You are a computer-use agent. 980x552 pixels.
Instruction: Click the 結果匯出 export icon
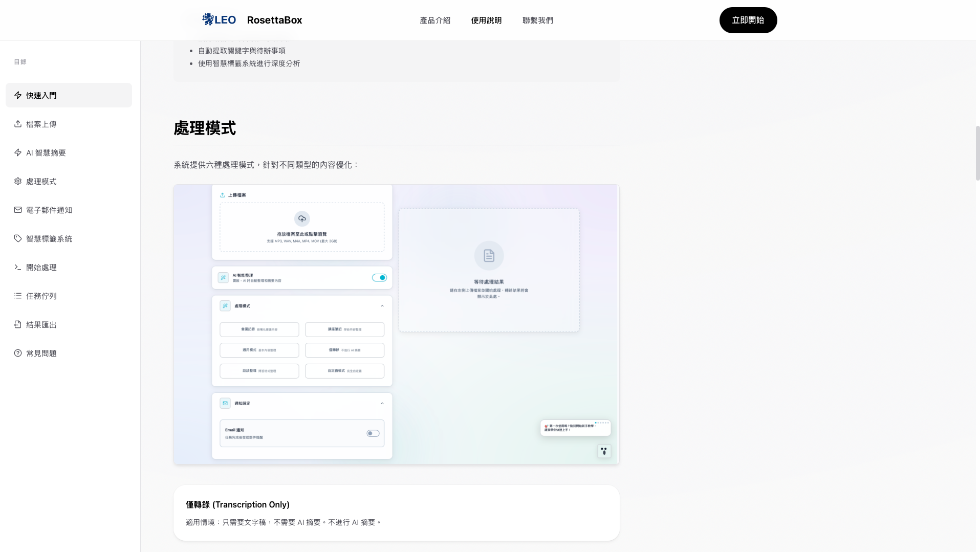pos(18,324)
